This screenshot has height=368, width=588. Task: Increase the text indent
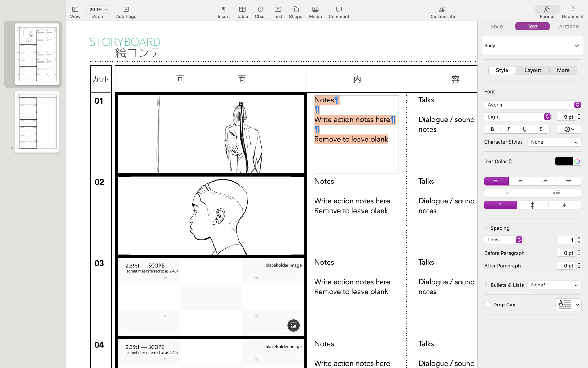(x=556, y=193)
